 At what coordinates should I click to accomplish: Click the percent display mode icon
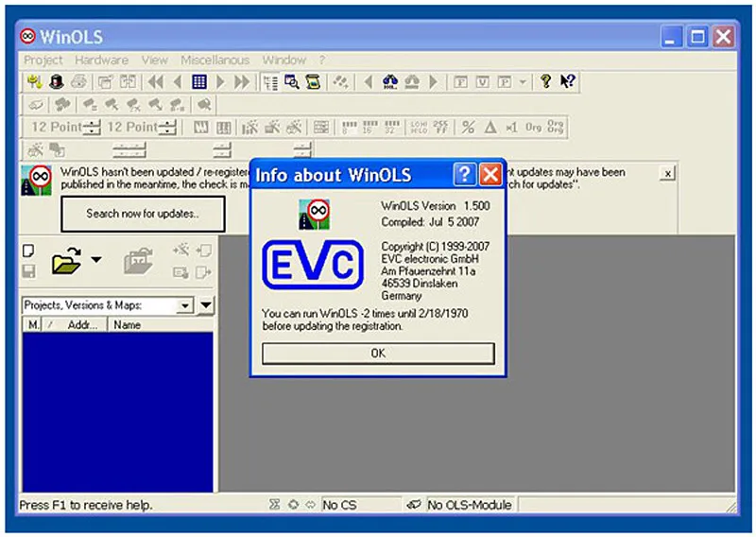[x=468, y=128]
